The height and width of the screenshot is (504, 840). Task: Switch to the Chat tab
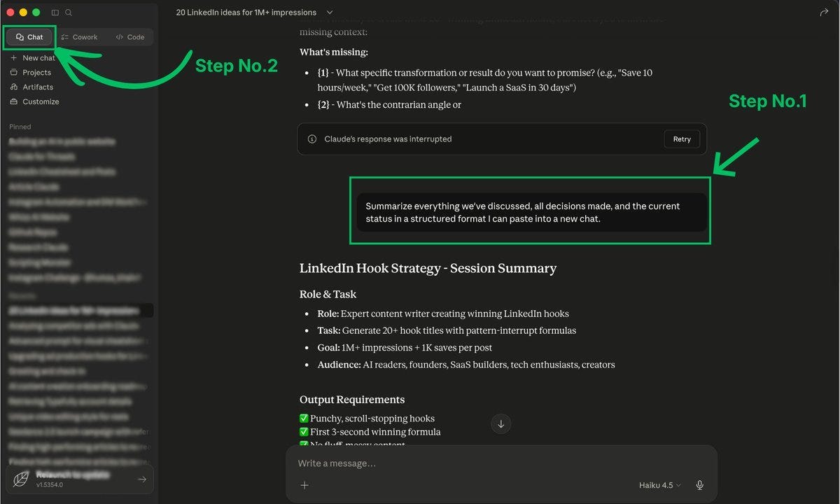click(x=29, y=37)
